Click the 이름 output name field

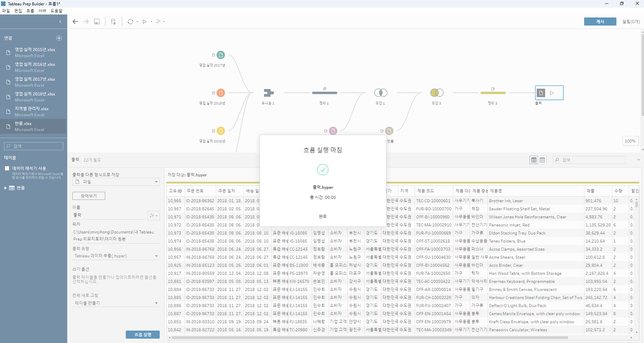coord(109,215)
